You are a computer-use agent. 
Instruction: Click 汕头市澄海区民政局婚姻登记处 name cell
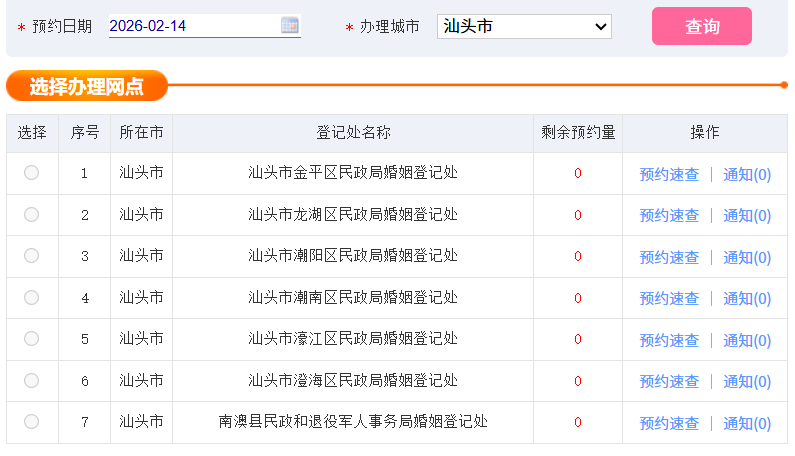pos(353,380)
